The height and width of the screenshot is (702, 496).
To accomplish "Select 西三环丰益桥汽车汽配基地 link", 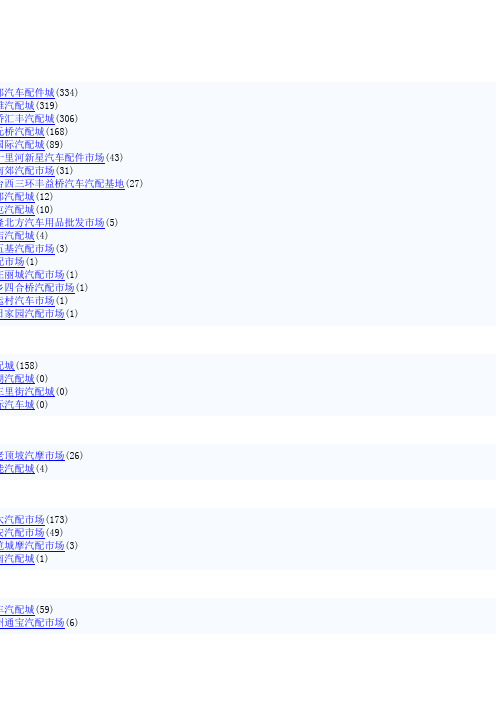I will [x=62, y=184].
